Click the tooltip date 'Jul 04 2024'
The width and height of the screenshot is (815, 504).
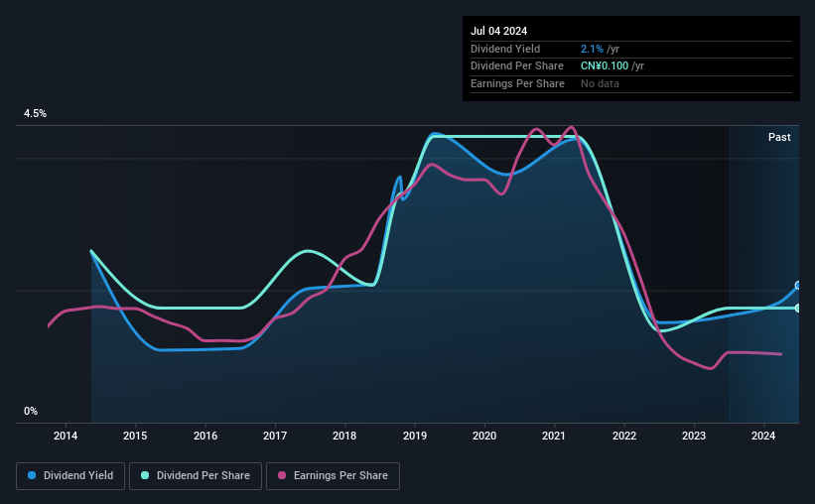(499, 31)
